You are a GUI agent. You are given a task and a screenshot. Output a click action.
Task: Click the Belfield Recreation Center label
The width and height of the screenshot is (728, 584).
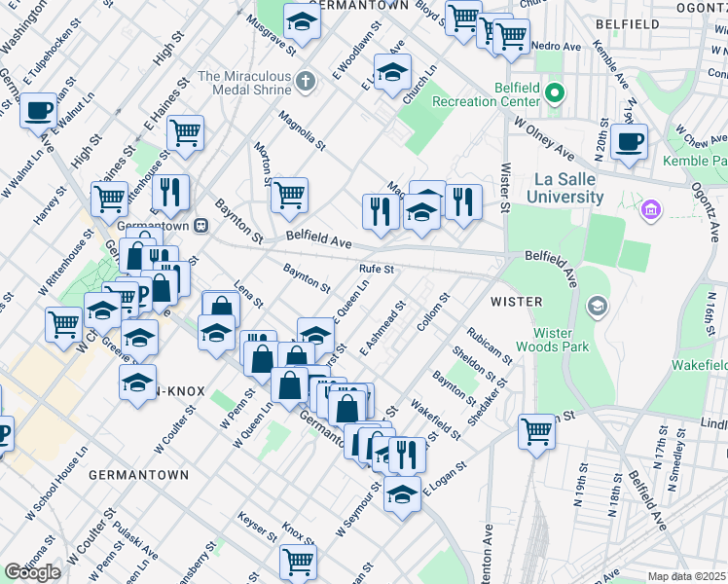(x=486, y=94)
